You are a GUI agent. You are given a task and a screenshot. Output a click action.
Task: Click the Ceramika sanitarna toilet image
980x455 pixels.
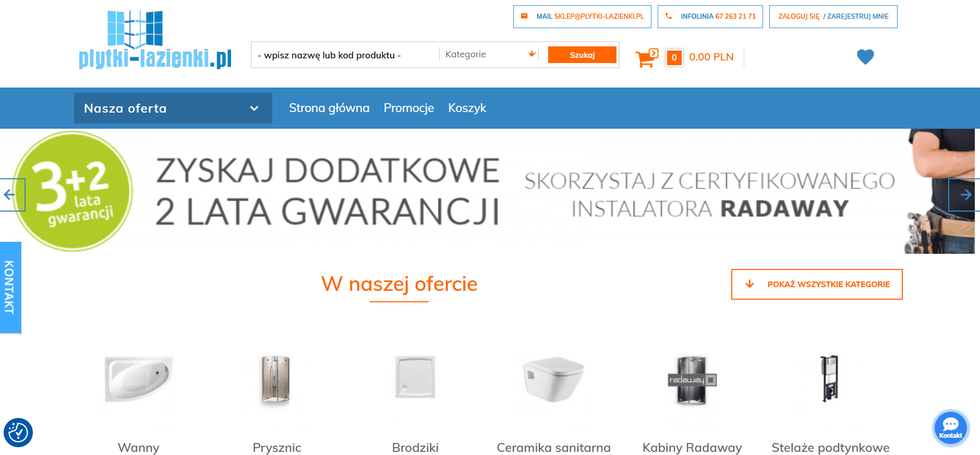click(553, 379)
